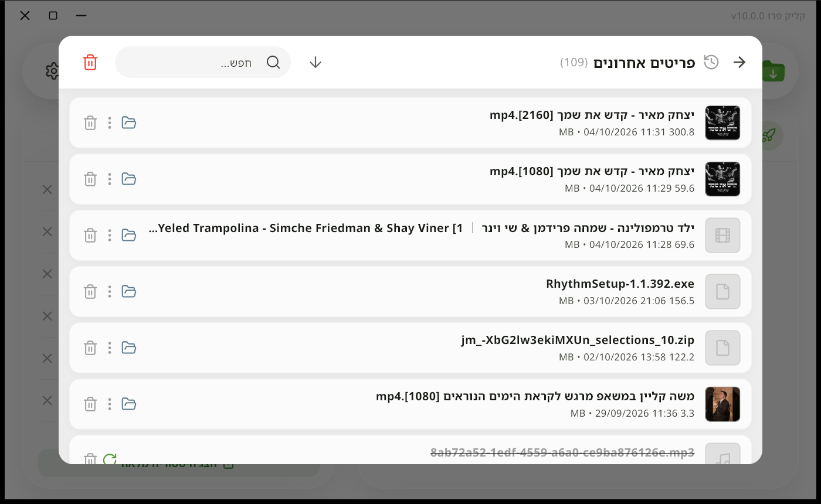
Task: Click the strikethrough 8ab72a52-1edf-4559 mp3 filename
Action: point(562,452)
